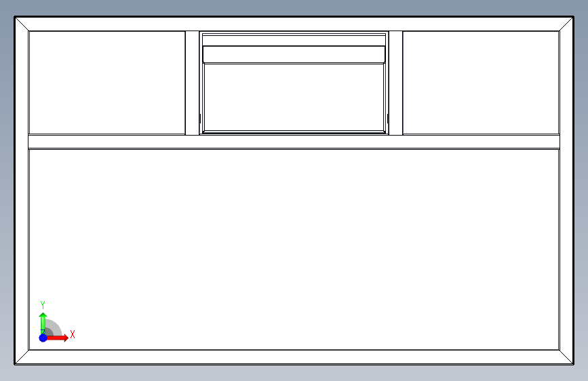Pick the bottom rail of outer frame
The width and height of the screenshot is (588, 381).
(294, 357)
